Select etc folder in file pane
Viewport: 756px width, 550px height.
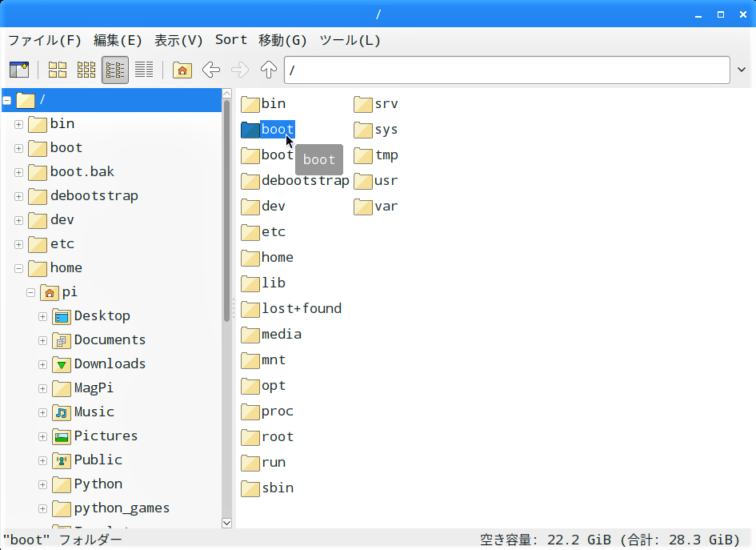coord(263,231)
